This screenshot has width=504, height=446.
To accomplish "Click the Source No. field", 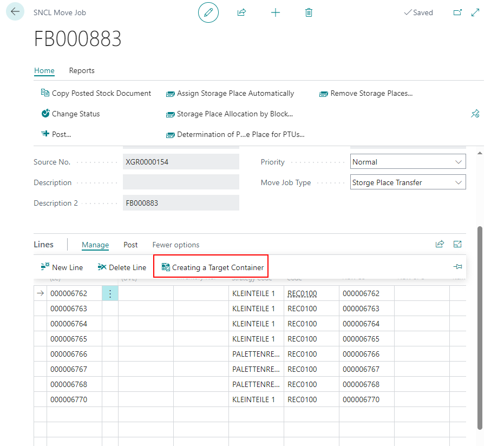I will (181, 162).
